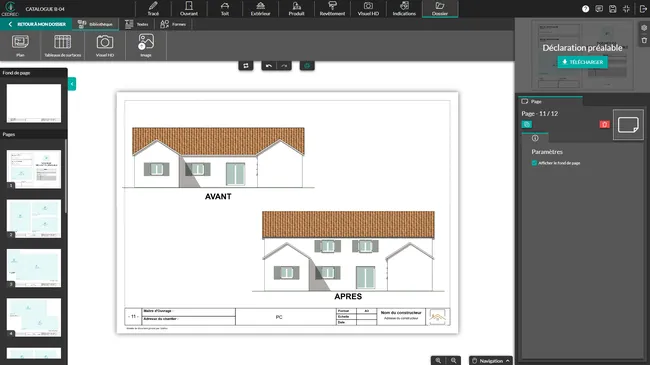Open the Toit roof tab

coord(225,9)
